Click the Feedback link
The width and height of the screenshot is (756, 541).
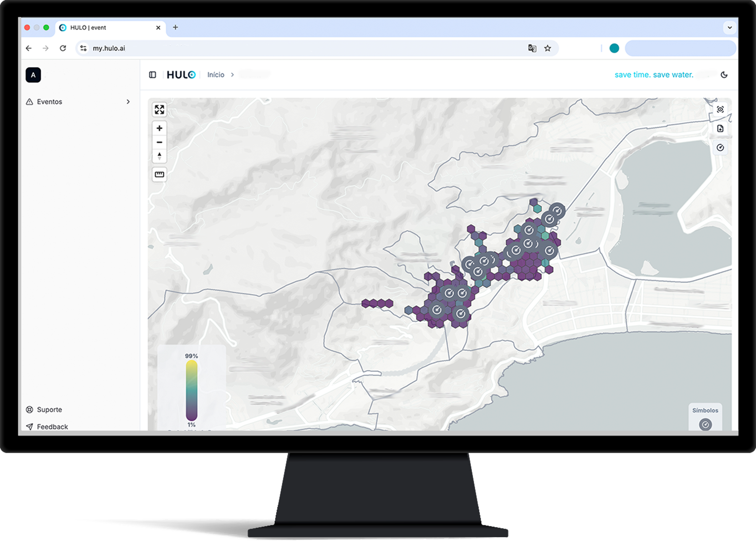pyautogui.click(x=52, y=427)
